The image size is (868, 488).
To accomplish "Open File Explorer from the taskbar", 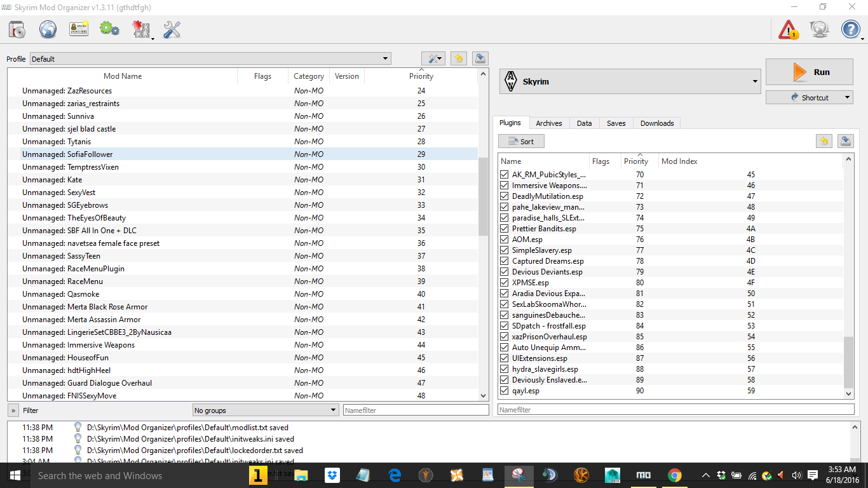I will pyautogui.click(x=301, y=475).
